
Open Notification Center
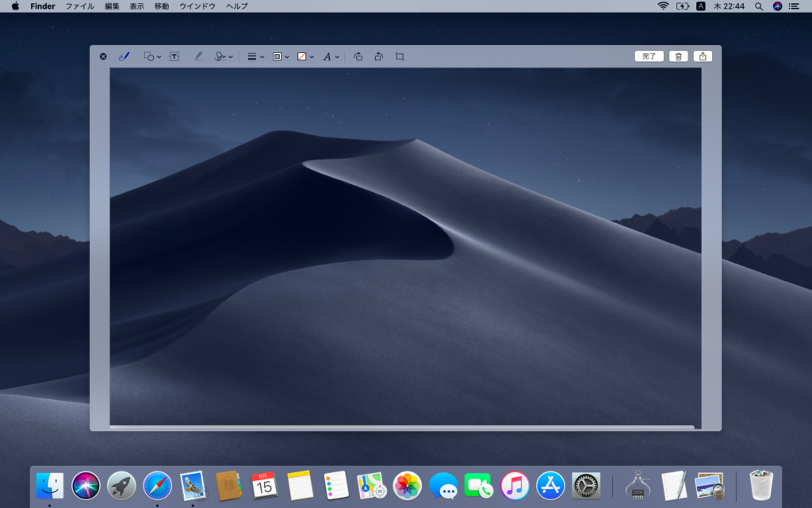[793, 6]
